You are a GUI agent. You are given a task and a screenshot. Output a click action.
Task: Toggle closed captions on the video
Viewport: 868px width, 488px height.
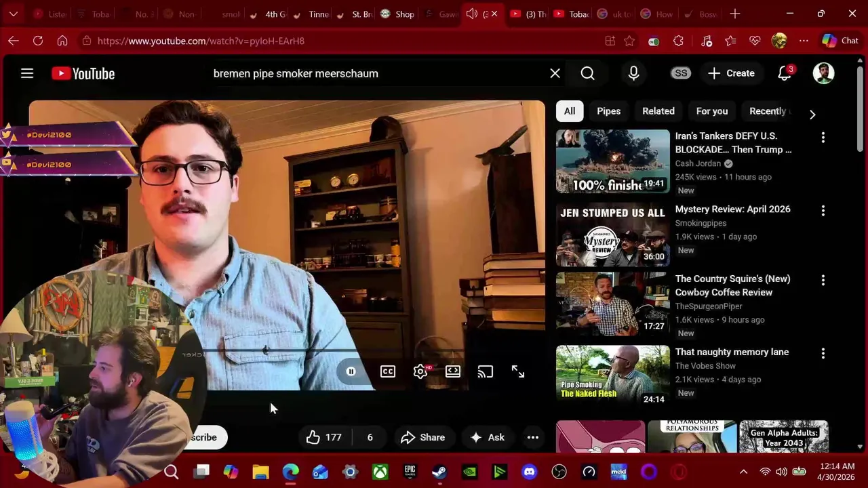(388, 371)
